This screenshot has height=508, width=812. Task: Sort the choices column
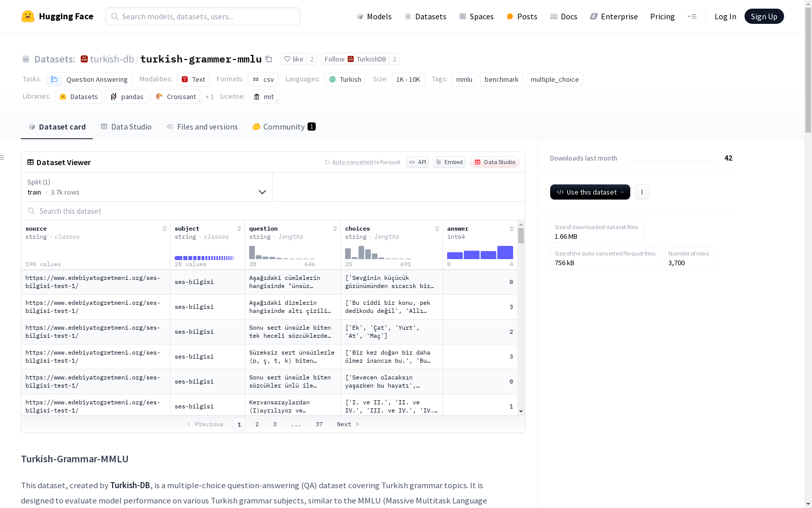[x=437, y=229]
